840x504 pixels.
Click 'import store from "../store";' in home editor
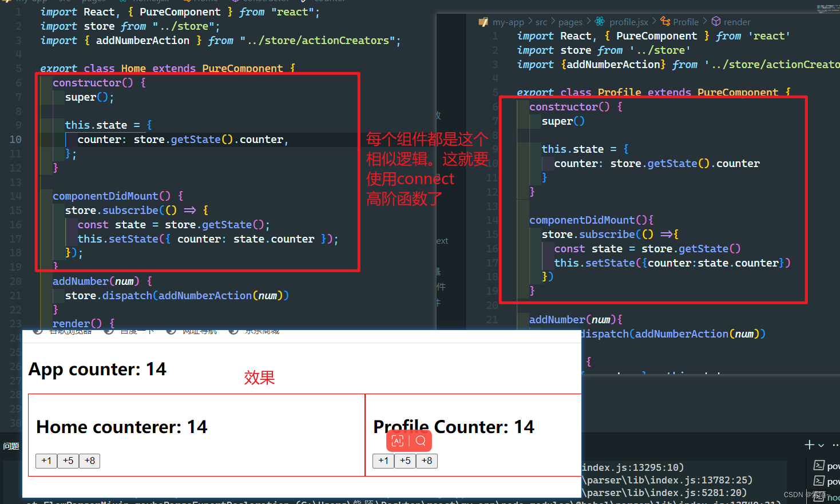(130, 26)
